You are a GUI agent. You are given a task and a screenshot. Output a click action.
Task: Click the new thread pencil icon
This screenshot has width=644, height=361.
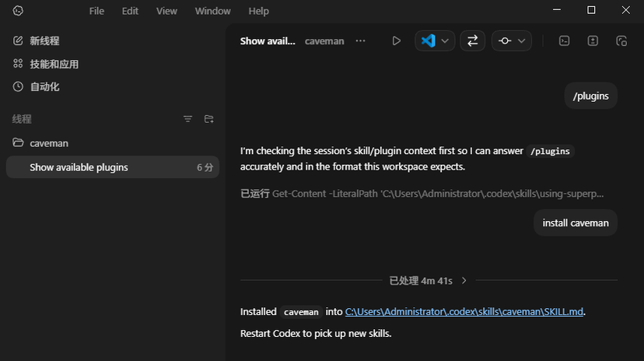18,40
